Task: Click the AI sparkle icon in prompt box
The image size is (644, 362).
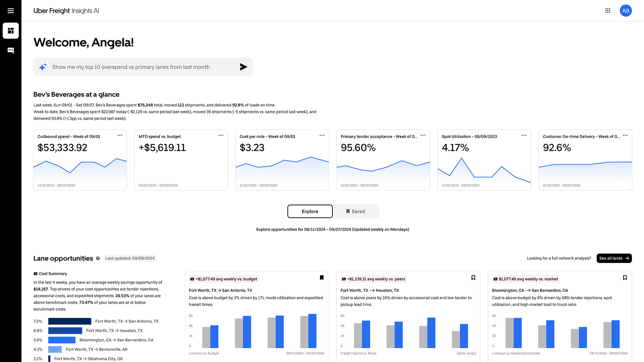Action: click(x=43, y=67)
